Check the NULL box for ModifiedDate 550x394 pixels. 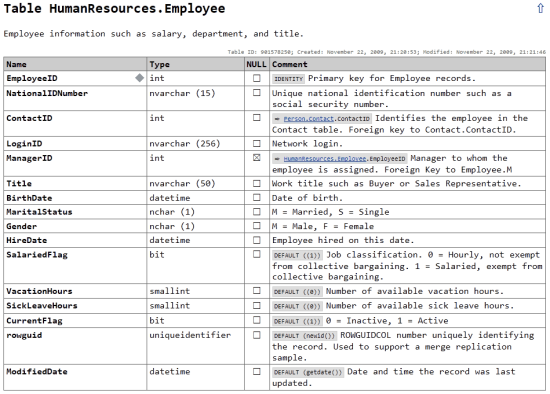257,372
